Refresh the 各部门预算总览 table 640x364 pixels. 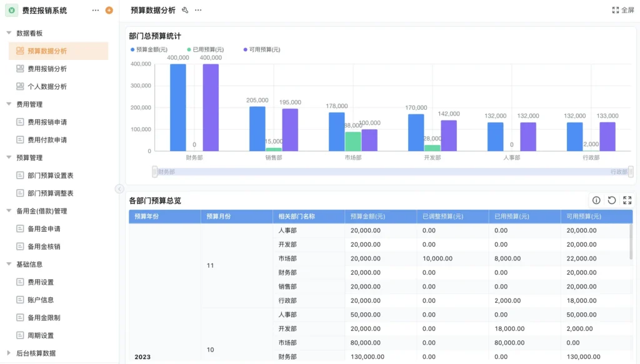coord(612,200)
